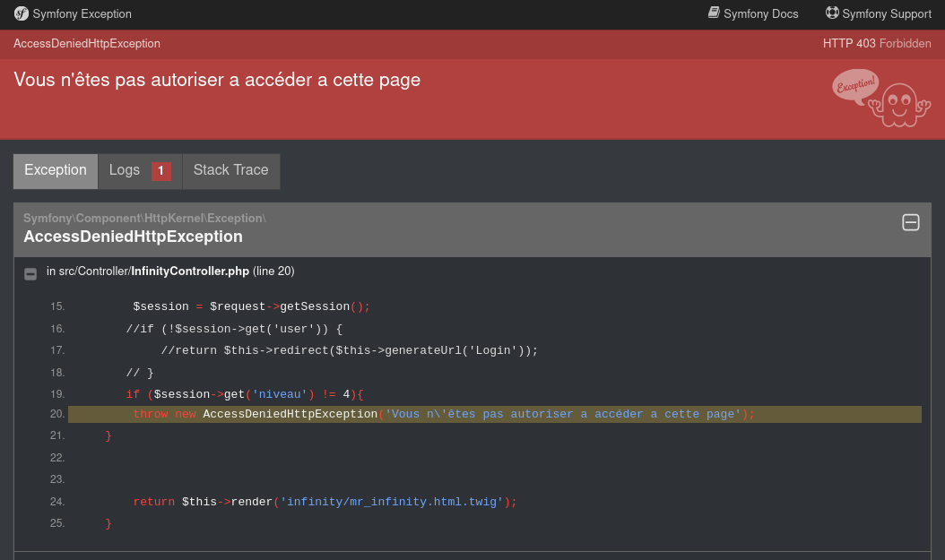Viewport: 945px width, 560px height.
Task: Click the book icon next to Symfony Docs
Action: click(713, 13)
